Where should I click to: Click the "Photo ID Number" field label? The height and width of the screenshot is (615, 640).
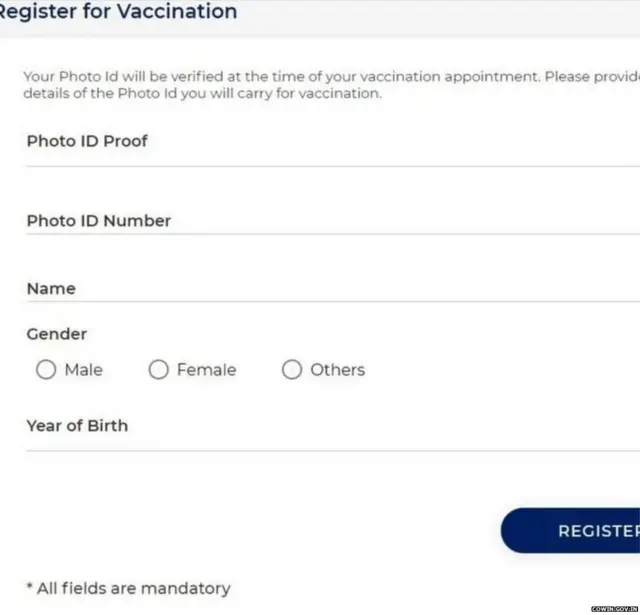(x=99, y=221)
